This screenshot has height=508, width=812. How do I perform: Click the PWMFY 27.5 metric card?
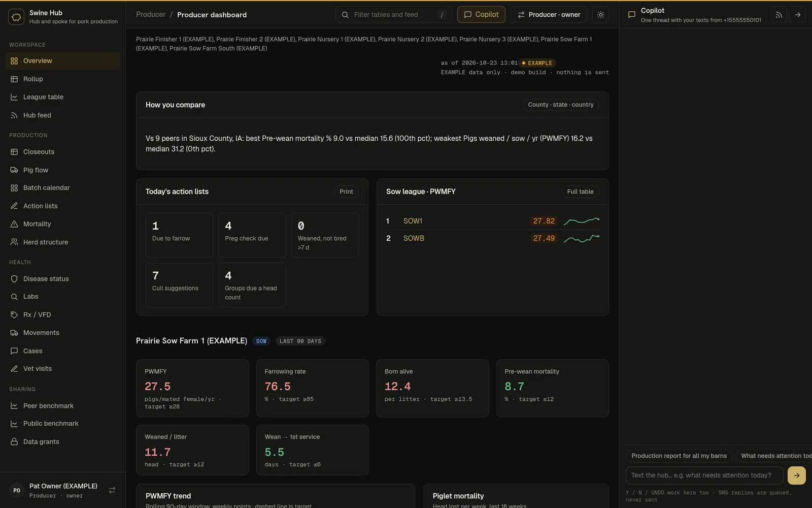pos(192,389)
